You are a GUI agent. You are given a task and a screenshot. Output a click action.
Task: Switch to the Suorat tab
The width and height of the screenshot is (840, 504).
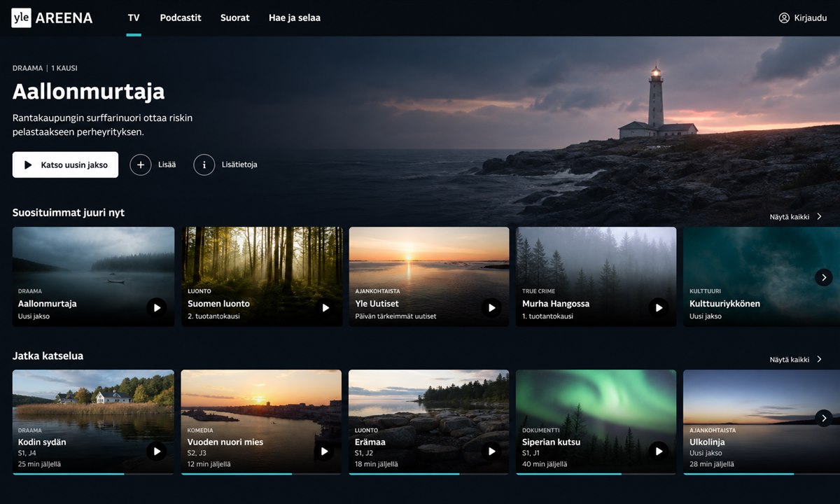coord(235,18)
